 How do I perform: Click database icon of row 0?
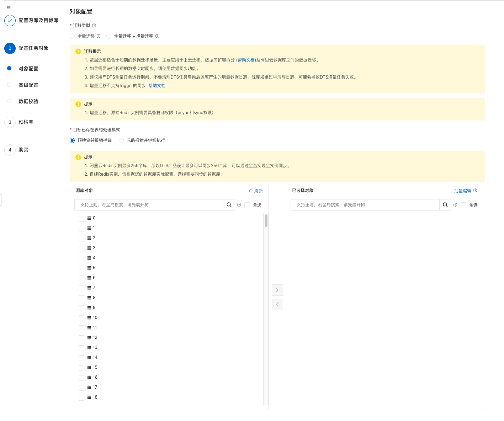point(89,218)
